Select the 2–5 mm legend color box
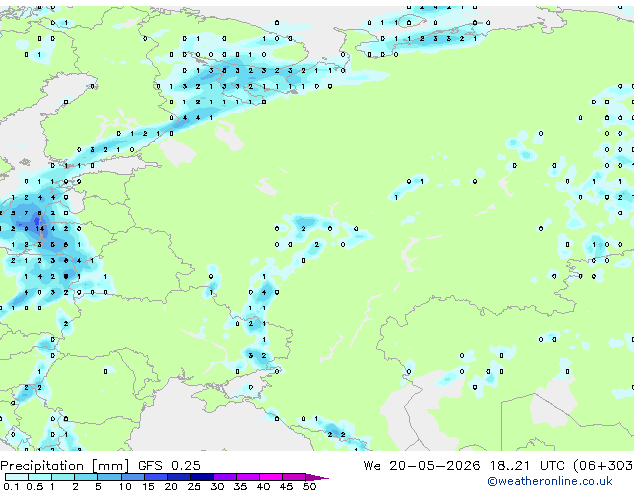The image size is (634, 490). 86,477
